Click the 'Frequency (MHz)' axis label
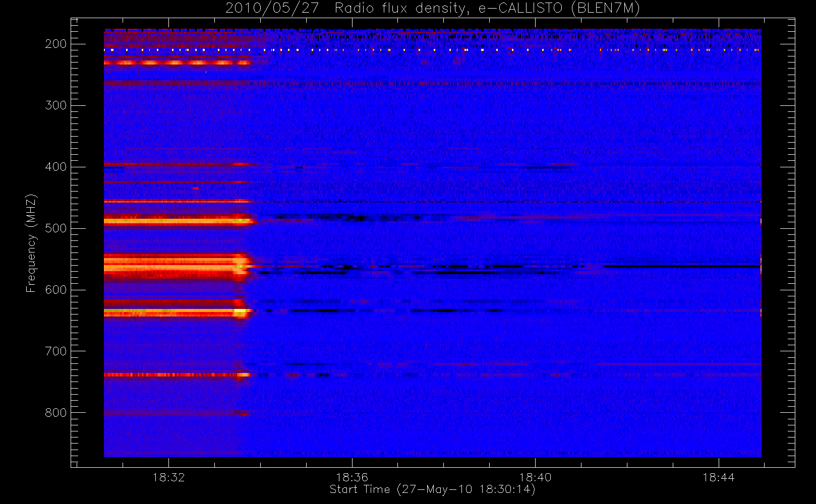Image resolution: width=816 pixels, height=504 pixels. [31, 243]
